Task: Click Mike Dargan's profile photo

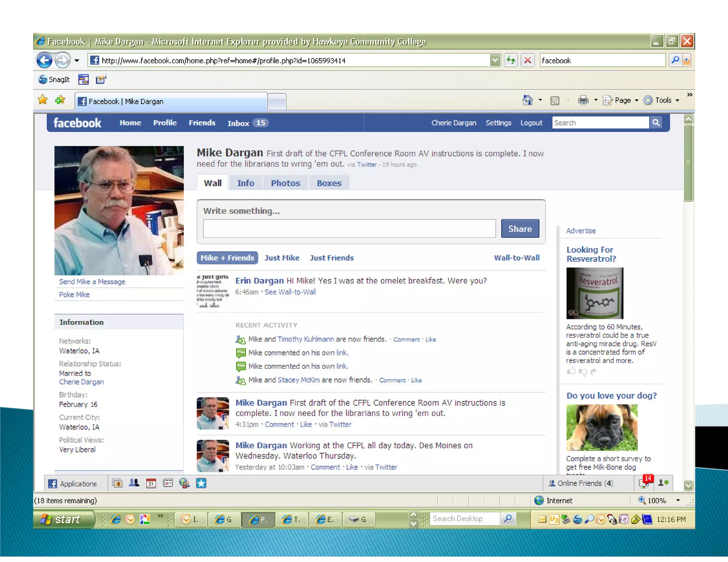Action: coord(119,210)
